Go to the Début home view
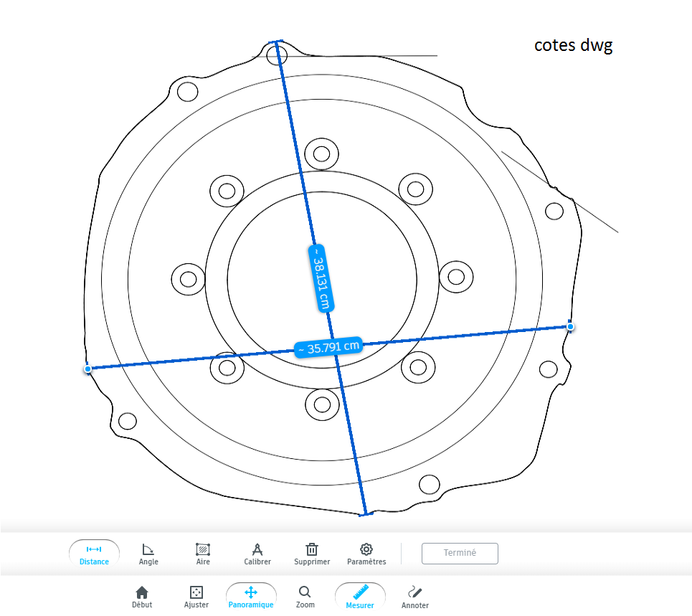692x616 pixels. [142, 597]
